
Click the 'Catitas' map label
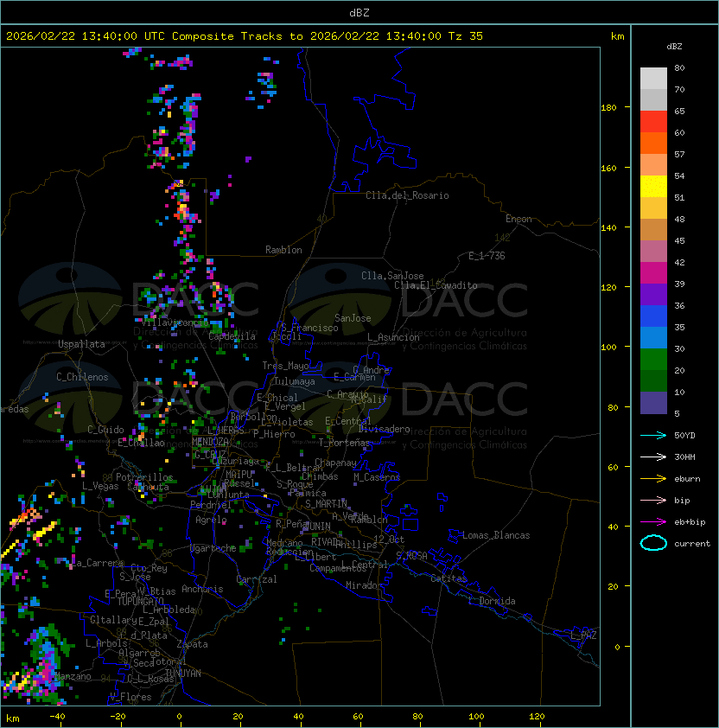pyautogui.click(x=449, y=578)
